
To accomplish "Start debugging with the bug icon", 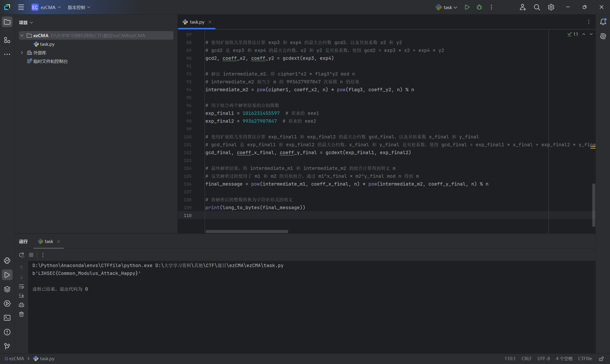I will [x=479, y=7].
